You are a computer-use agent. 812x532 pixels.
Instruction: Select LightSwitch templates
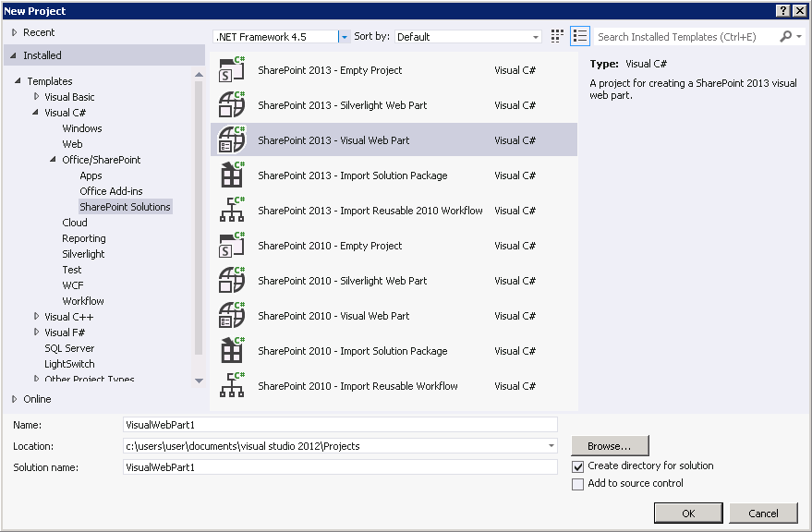tap(69, 364)
